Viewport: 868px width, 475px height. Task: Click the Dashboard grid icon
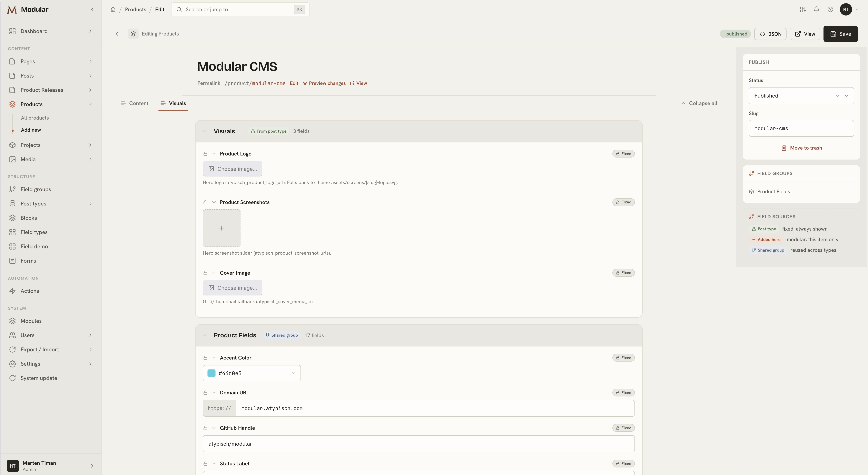pos(12,31)
